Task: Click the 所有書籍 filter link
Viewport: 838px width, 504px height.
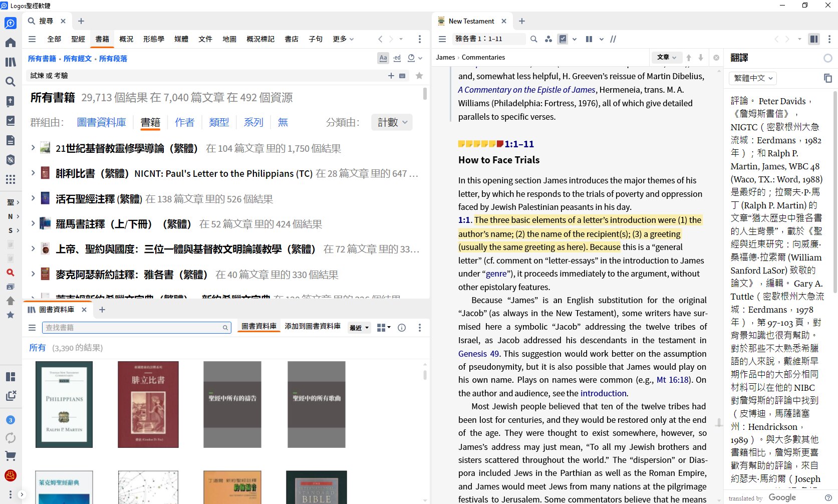Action: click(x=42, y=59)
